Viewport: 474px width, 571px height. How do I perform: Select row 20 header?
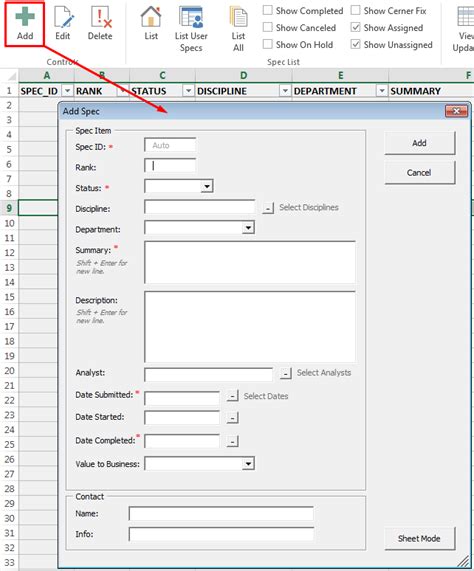tap(9, 371)
